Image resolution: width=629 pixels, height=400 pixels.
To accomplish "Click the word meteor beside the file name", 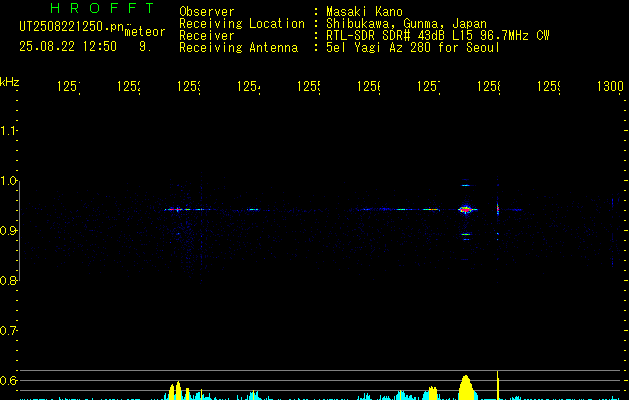I will [145, 31].
